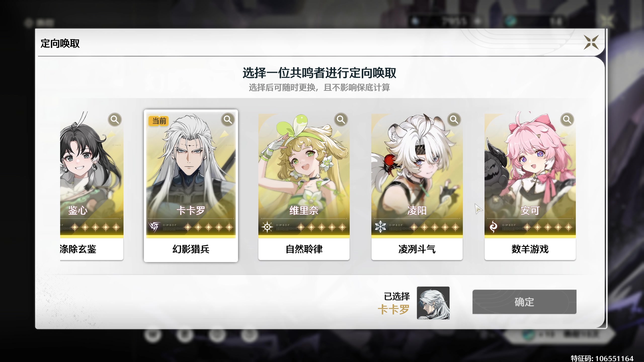The image size is (644, 362).
Task: Open the magnifier on 鉴心 card
Action: [115, 120]
